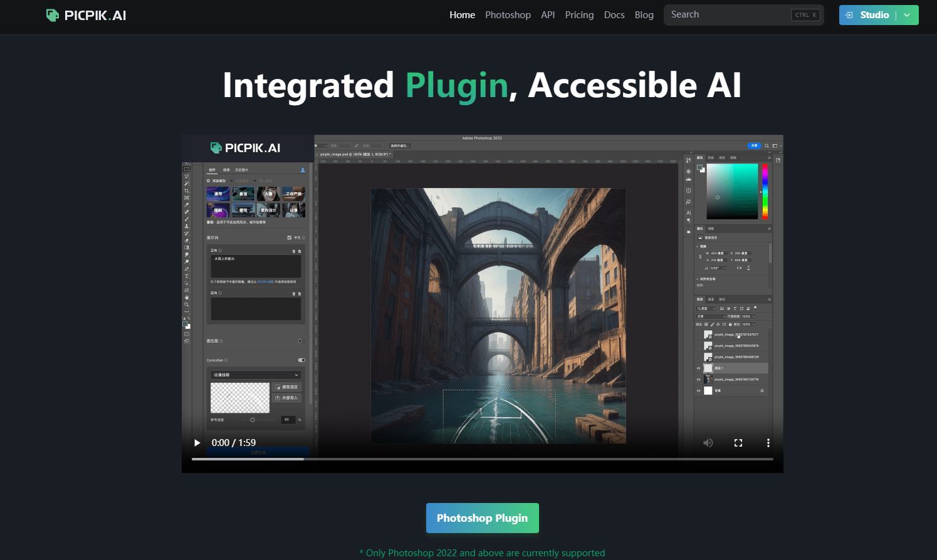The image size is (937, 560).
Task: Click the trash icon beside the positive prompt
Action: click(294, 251)
